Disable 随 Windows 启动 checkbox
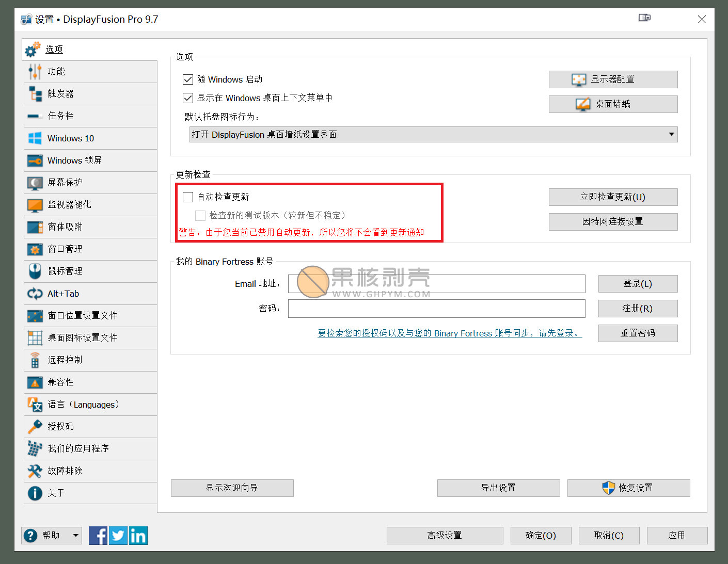 [x=188, y=79]
